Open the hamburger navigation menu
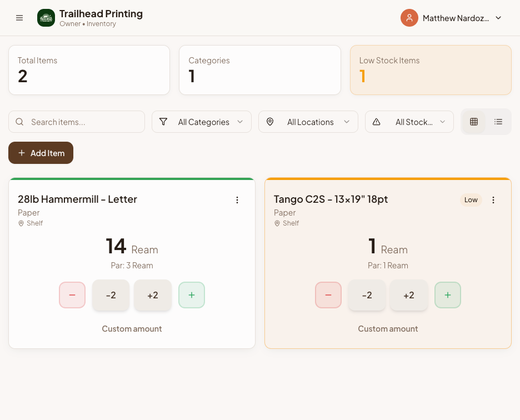520x420 pixels. [19, 17]
